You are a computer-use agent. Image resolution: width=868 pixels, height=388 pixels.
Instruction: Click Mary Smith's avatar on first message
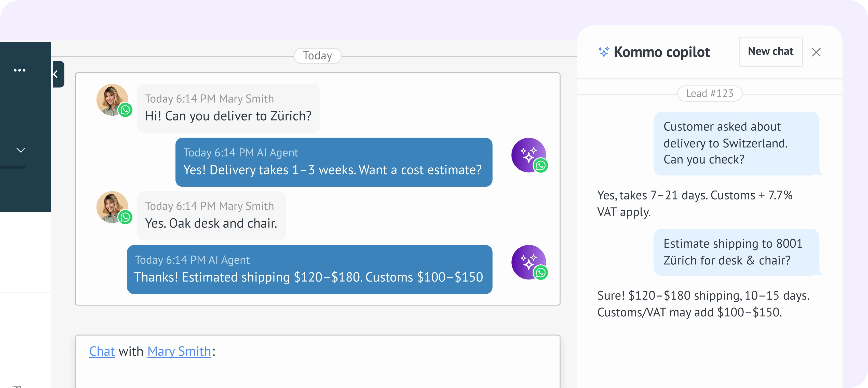pos(112,100)
